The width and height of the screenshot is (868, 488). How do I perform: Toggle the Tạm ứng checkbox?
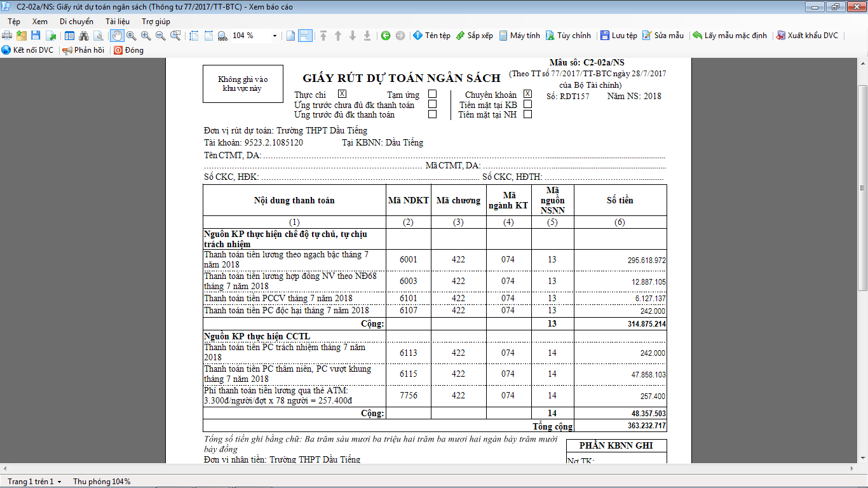[x=433, y=94]
